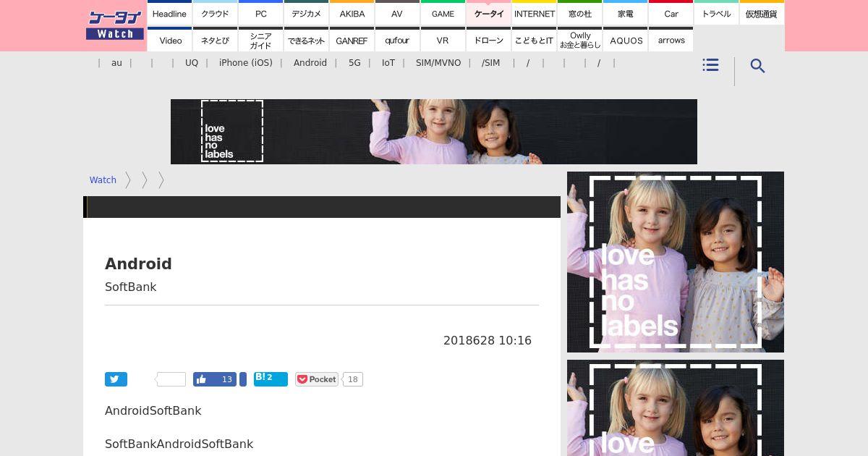Image resolution: width=868 pixels, height=456 pixels.
Task: Open the GAME site tab
Action: (443, 13)
